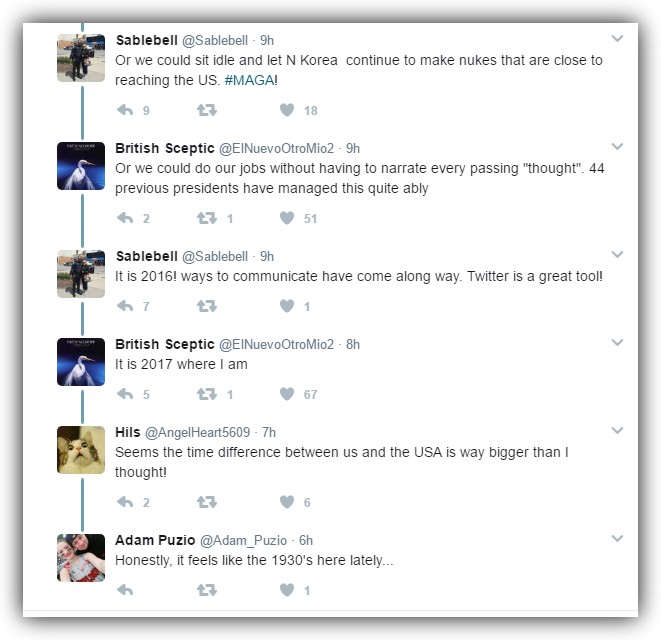Like the "It is 2017 where I am" tweet
Image resolution: width=661 pixels, height=640 pixels.
coord(287,394)
